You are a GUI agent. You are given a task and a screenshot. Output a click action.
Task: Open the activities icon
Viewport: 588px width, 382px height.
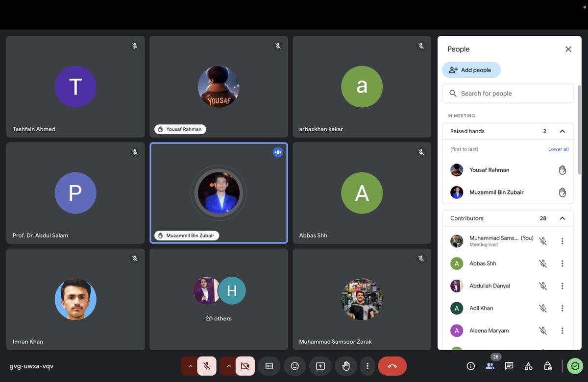pyautogui.click(x=528, y=366)
